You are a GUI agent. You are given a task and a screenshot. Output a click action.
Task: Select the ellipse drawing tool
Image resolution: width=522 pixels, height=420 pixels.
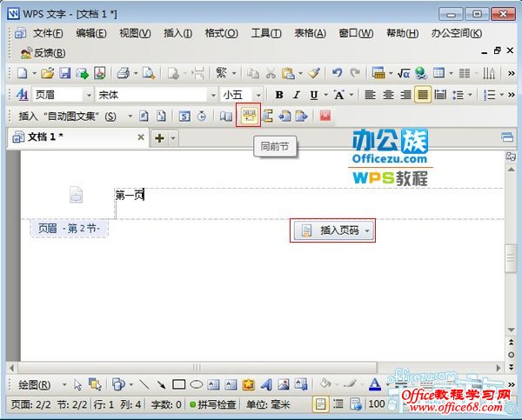coord(197,384)
